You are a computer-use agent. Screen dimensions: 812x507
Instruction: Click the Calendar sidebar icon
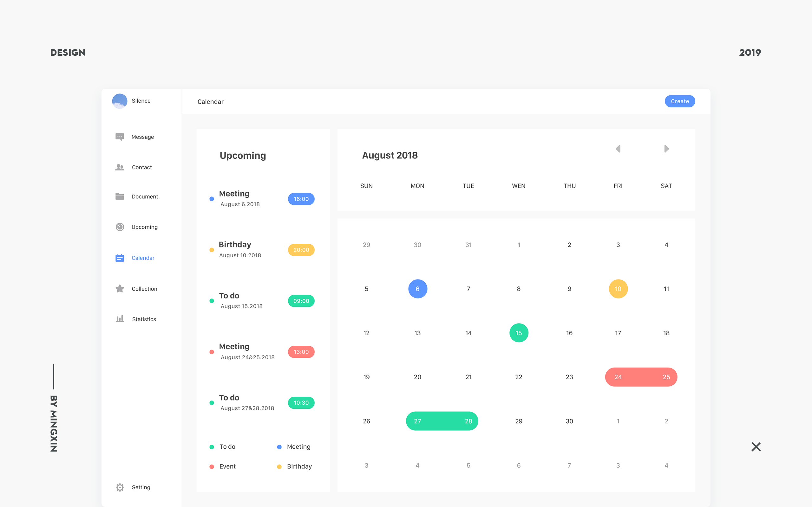click(120, 258)
